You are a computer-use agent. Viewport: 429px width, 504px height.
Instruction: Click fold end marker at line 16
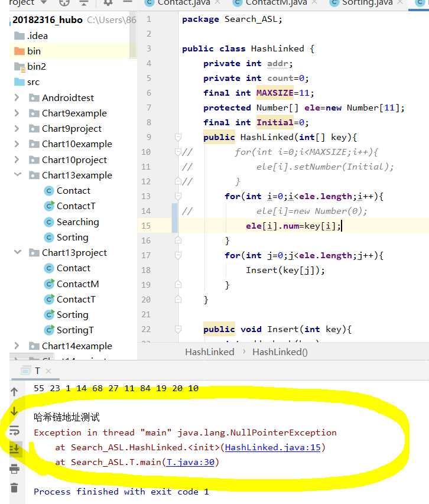point(178,240)
